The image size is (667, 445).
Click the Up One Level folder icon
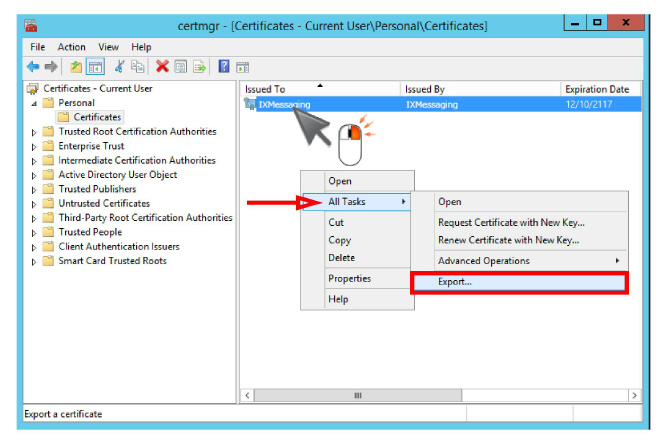(76, 67)
